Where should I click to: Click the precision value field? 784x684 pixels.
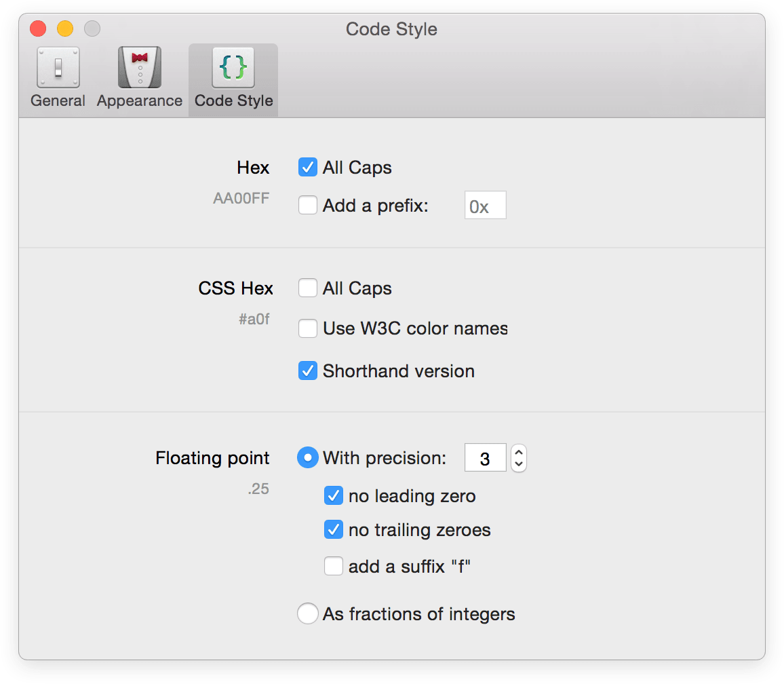(485, 458)
